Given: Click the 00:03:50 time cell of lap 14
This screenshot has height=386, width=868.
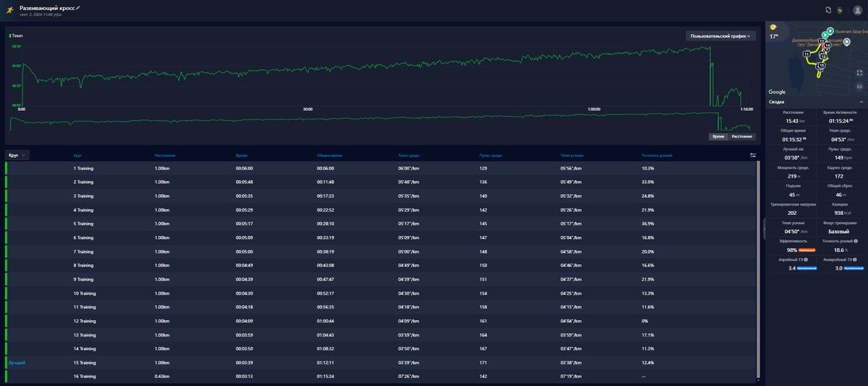Looking at the screenshot, I should [x=244, y=349].
